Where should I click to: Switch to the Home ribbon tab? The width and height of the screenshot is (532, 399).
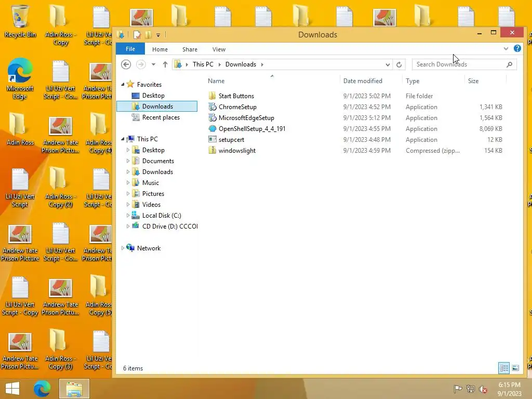[x=160, y=49]
